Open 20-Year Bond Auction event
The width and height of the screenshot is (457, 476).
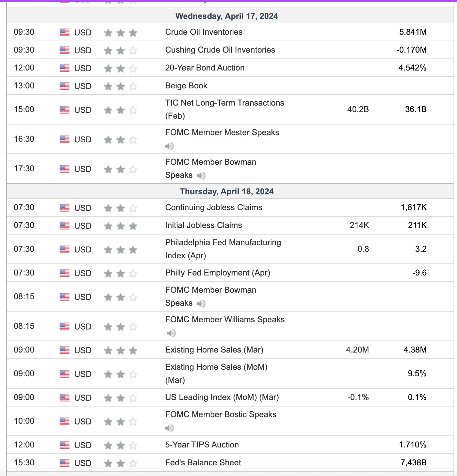[x=205, y=68]
